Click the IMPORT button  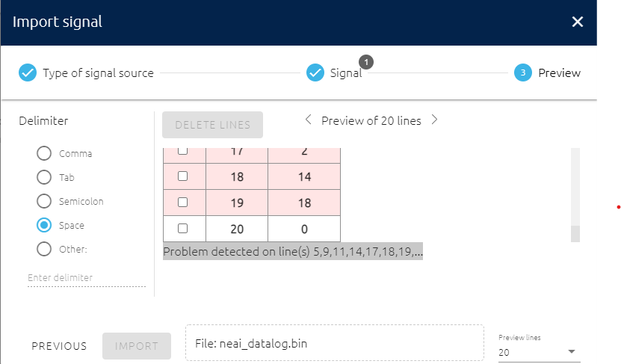click(137, 346)
